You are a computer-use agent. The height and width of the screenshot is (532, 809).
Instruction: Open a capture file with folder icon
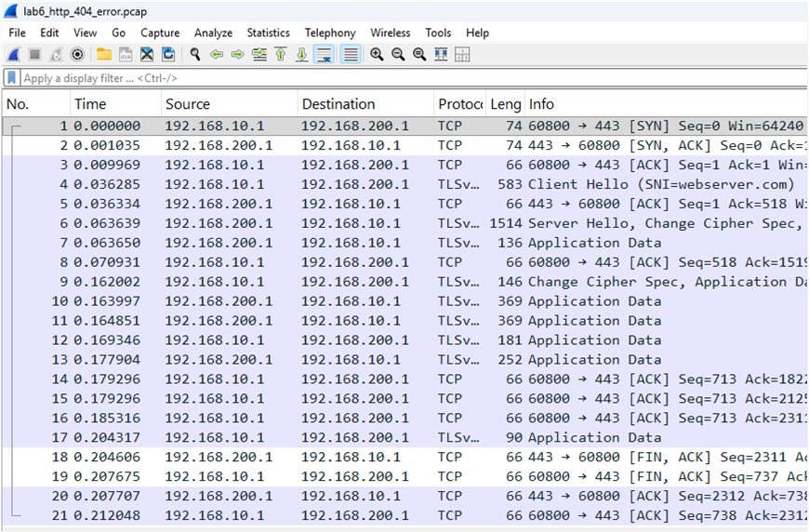pyautogui.click(x=103, y=55)
